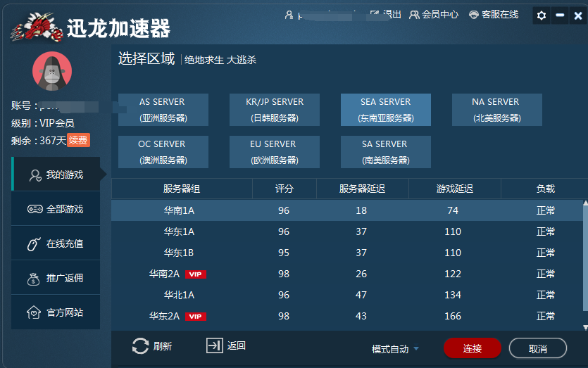Click the refresh circular arrows icon

click(x=140, y=346)
